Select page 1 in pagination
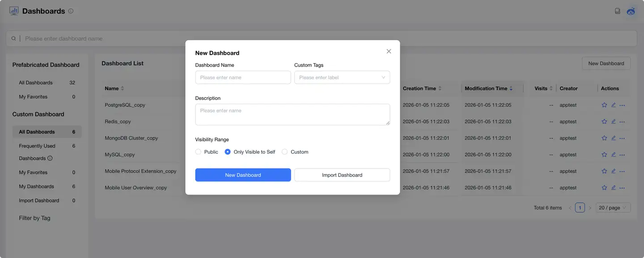Screen dimensions: 644x258 580,207
